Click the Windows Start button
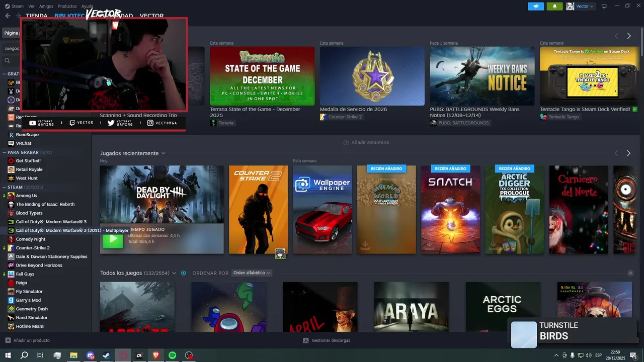This screenshot has height=362, width=644. (8, 355)
